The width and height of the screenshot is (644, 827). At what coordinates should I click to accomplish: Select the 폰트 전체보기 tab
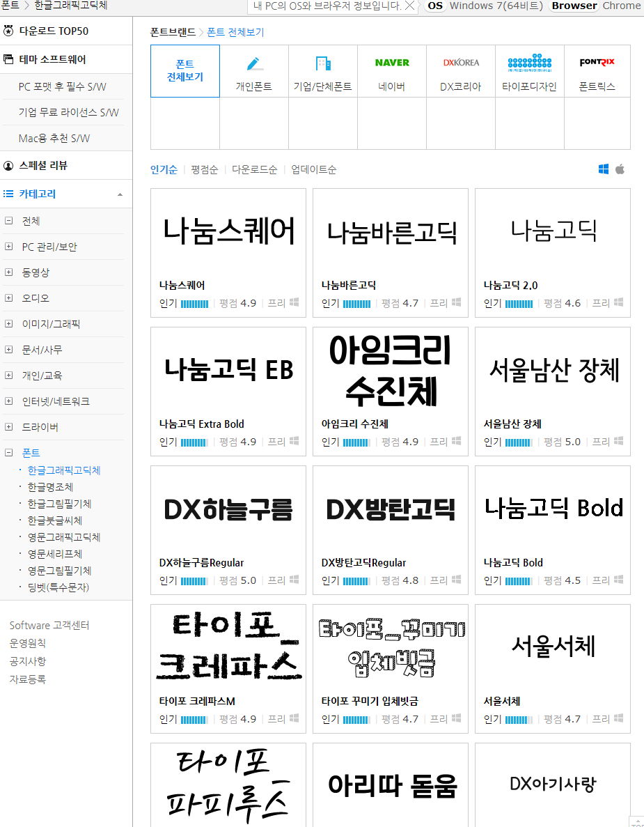(185, 70)
